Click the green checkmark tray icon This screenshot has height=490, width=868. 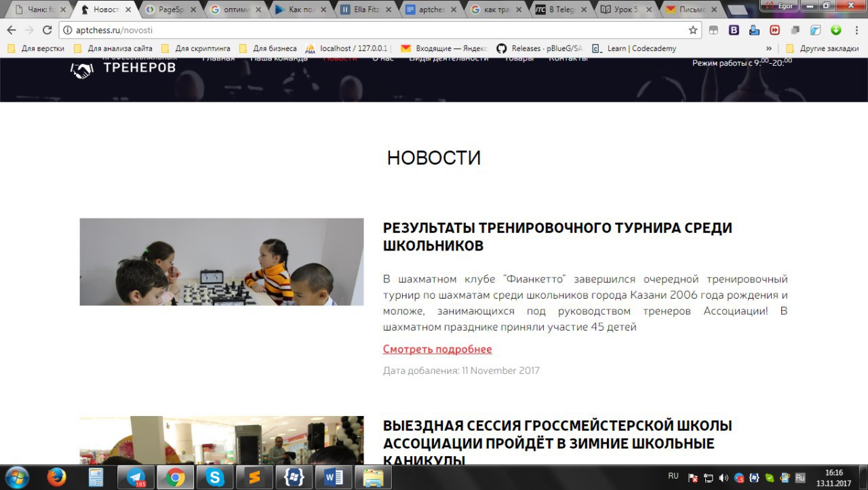(770, 478)
